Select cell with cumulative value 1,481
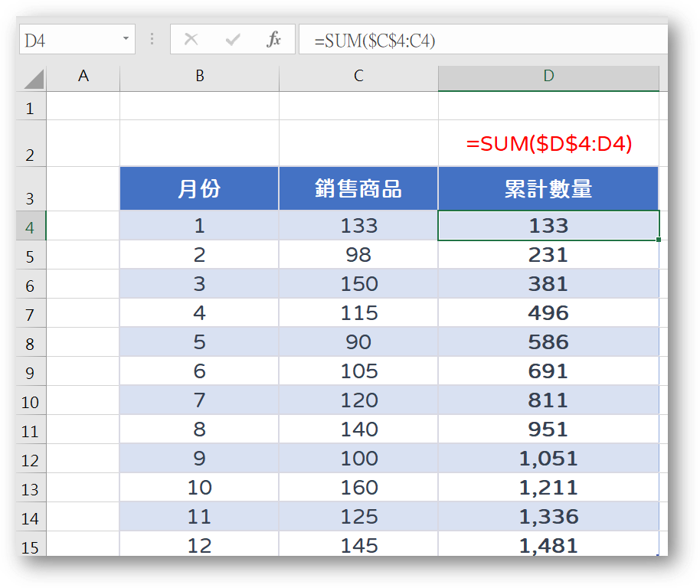The image size is (700, 588). point(548,545)
